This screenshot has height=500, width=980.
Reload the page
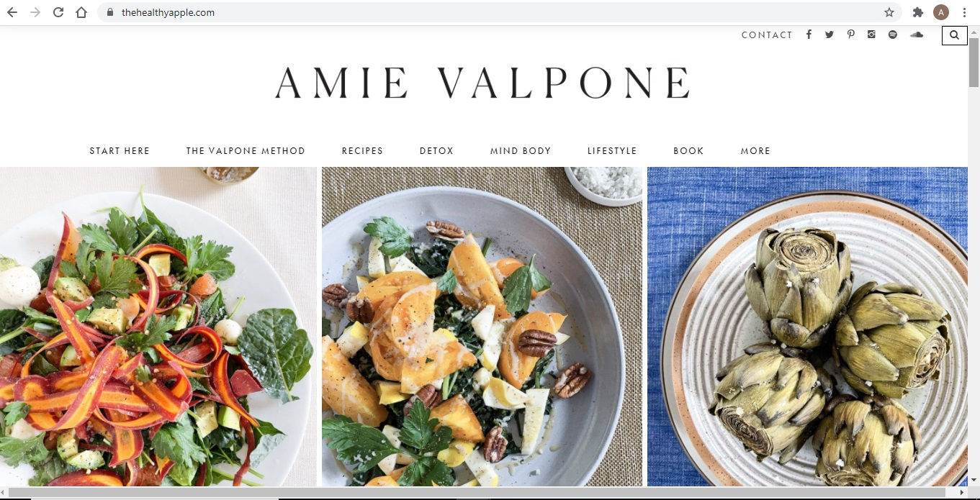click(58, 12)
